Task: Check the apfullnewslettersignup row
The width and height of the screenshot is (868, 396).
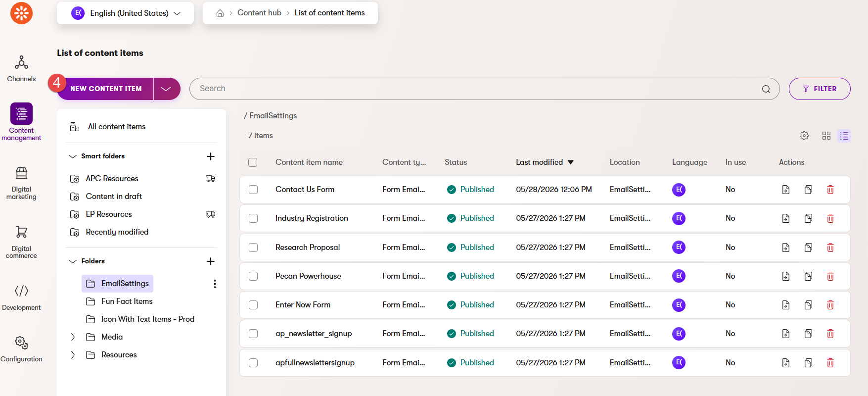Action: pos(253,363)
